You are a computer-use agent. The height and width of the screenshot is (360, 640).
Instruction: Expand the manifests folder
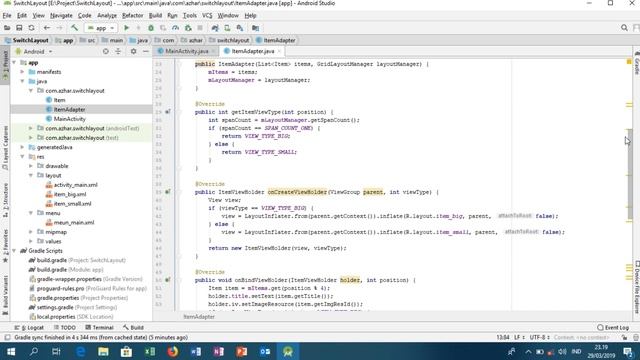(22, 72)
